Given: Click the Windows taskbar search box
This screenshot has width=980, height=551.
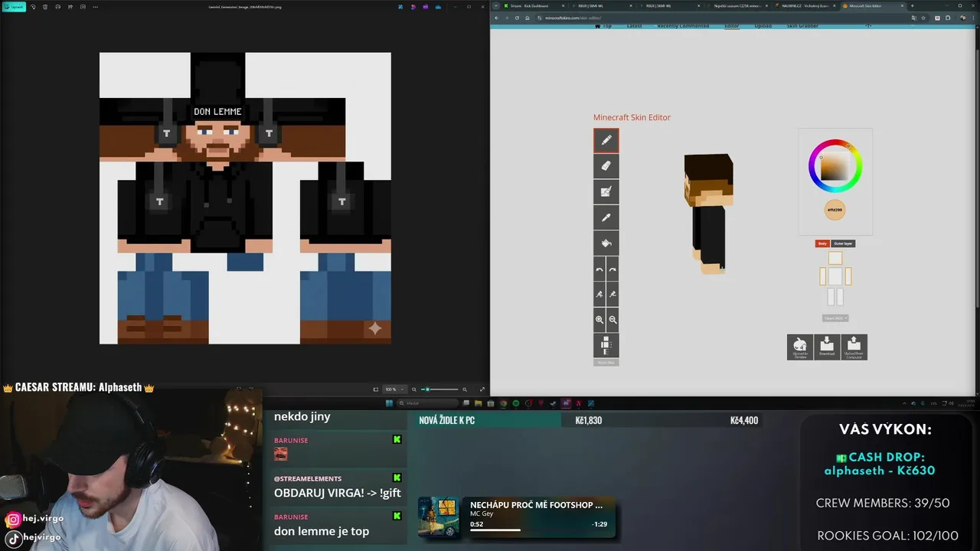Looking at the screenshot, I should click(x=429, y=403).
